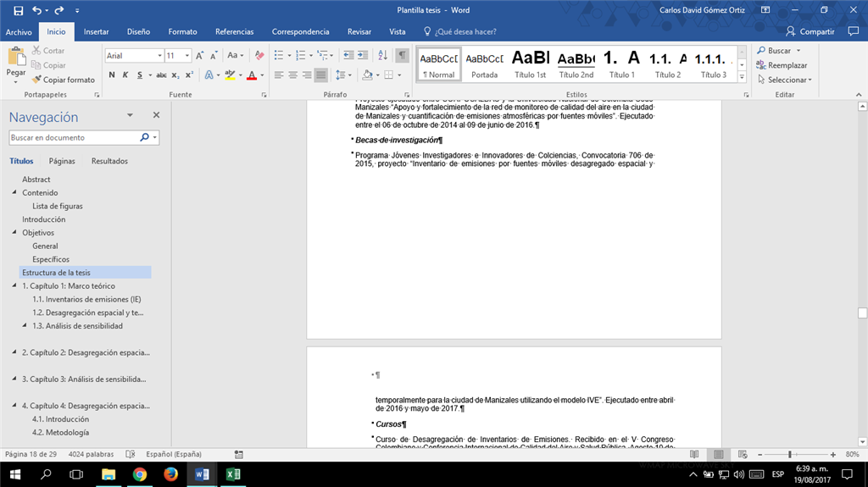Copy selection with Copiar
The image size is (868, 487).
coord(48,64)
